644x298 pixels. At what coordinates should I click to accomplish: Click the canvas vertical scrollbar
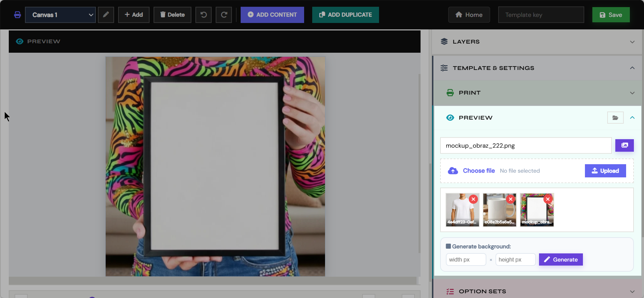(x=419, y=163)
